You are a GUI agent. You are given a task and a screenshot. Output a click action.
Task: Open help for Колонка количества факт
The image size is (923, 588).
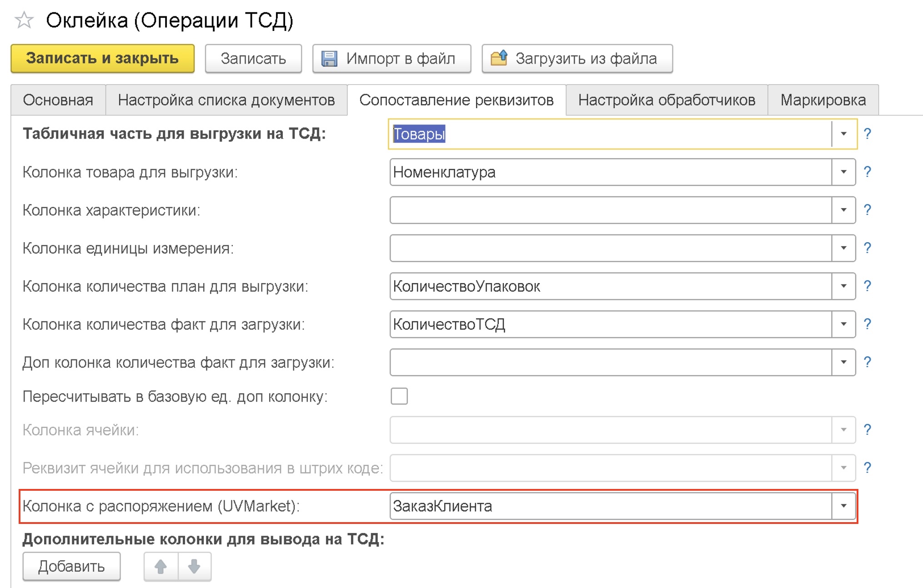click(868, 324)
